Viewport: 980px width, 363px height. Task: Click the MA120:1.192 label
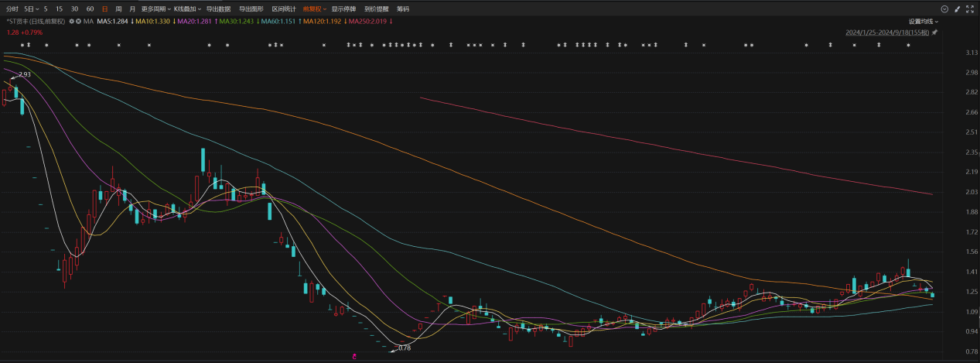(x=322, y=22)
